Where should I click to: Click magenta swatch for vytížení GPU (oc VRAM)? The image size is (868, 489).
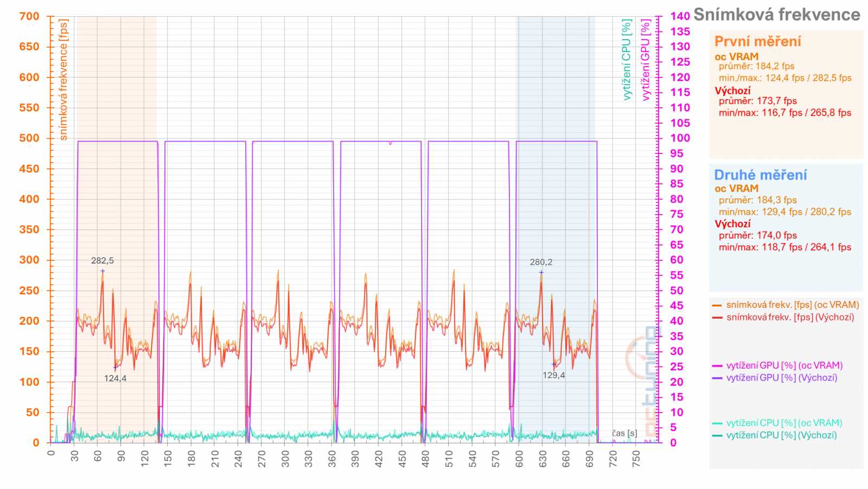(717, 366)
